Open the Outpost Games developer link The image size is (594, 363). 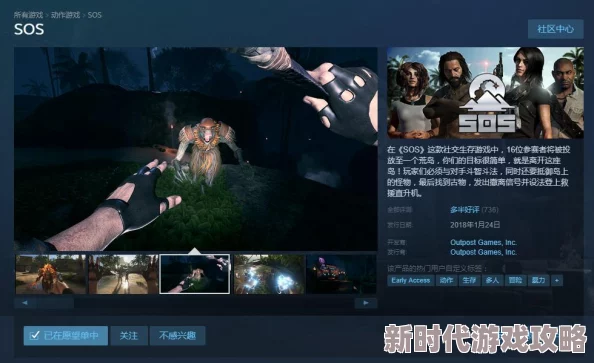pyautogui.click(x=483, y=243)
